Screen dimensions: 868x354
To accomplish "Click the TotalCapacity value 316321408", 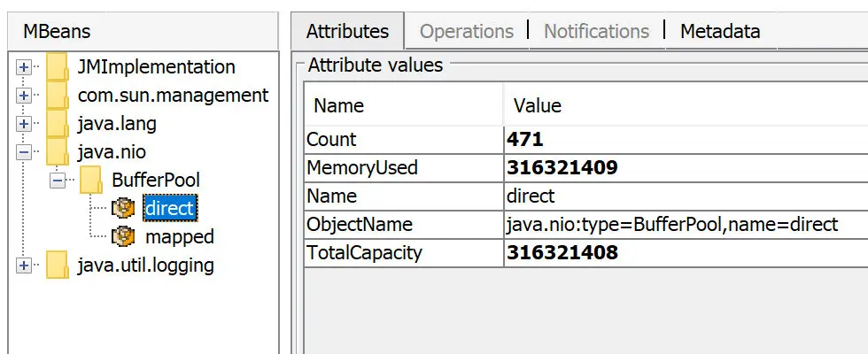I will click(686, 252).
